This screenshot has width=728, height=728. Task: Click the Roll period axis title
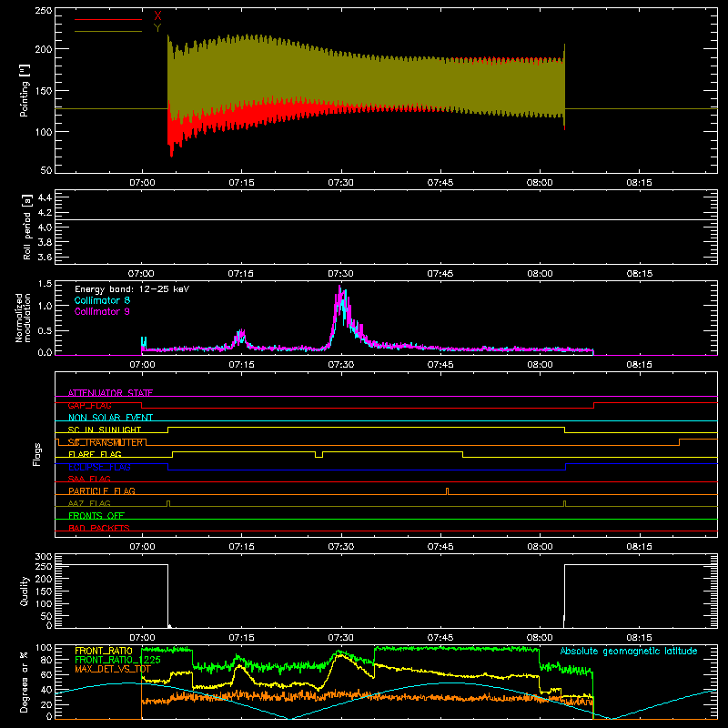click(26, 227)
